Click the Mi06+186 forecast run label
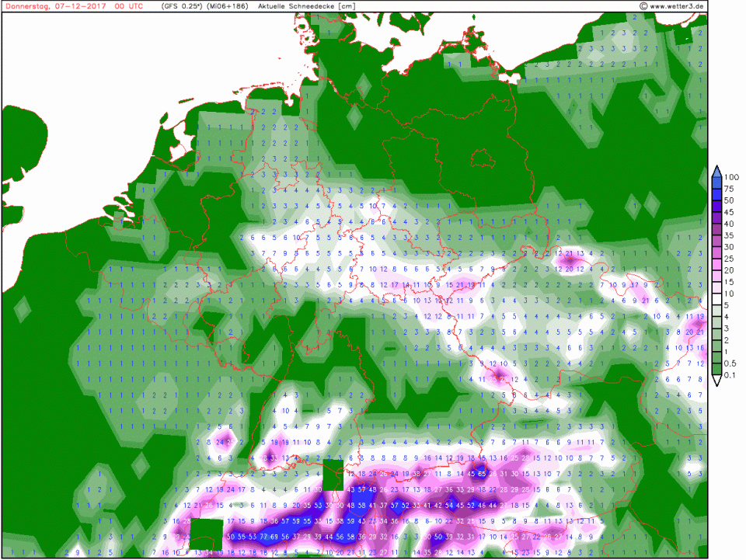The height and width of the screenshot is (560, 746). pyautogui.click(x=228, y=6)
